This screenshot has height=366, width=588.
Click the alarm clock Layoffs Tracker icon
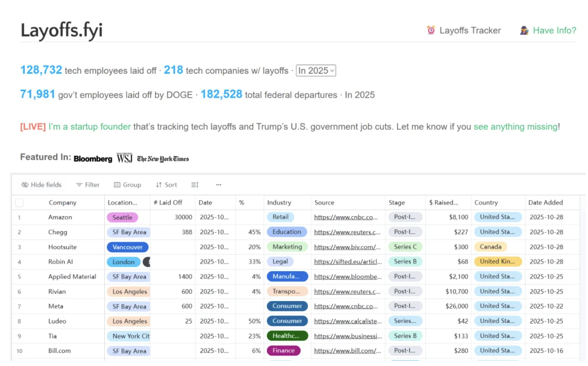tap(431, 30)
